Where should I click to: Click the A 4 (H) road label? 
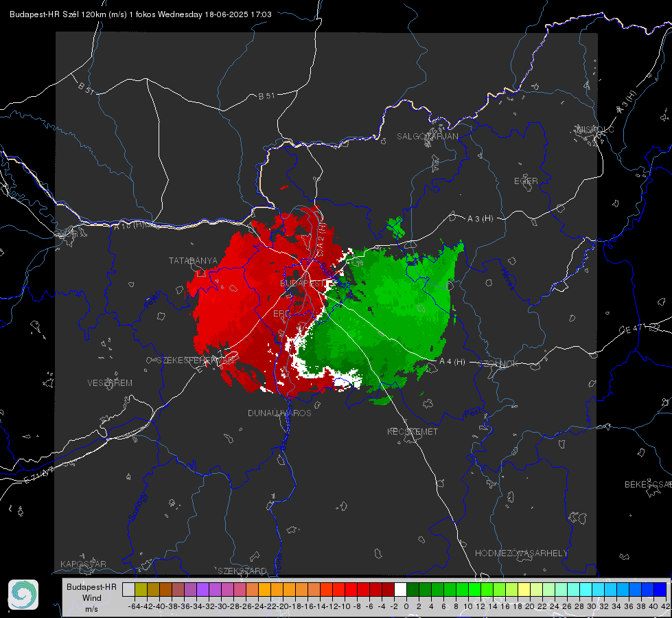tap(452, 362)
